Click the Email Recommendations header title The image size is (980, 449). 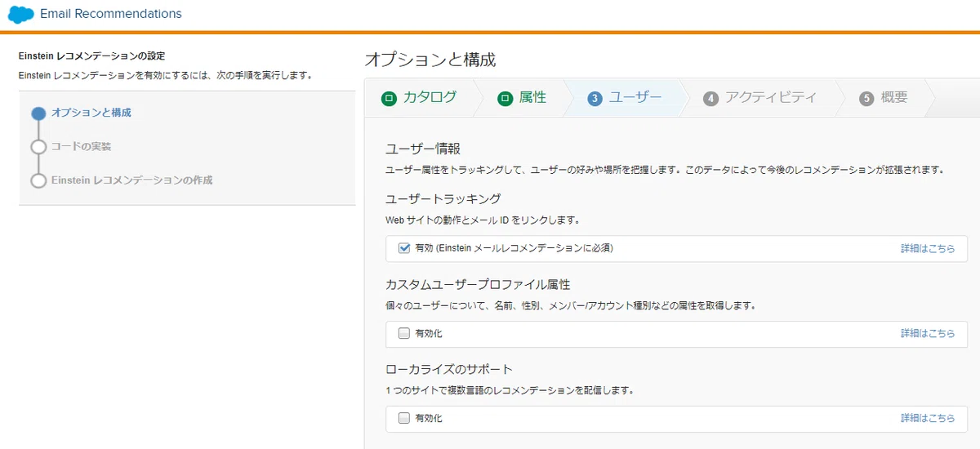(x=111, y=14)
